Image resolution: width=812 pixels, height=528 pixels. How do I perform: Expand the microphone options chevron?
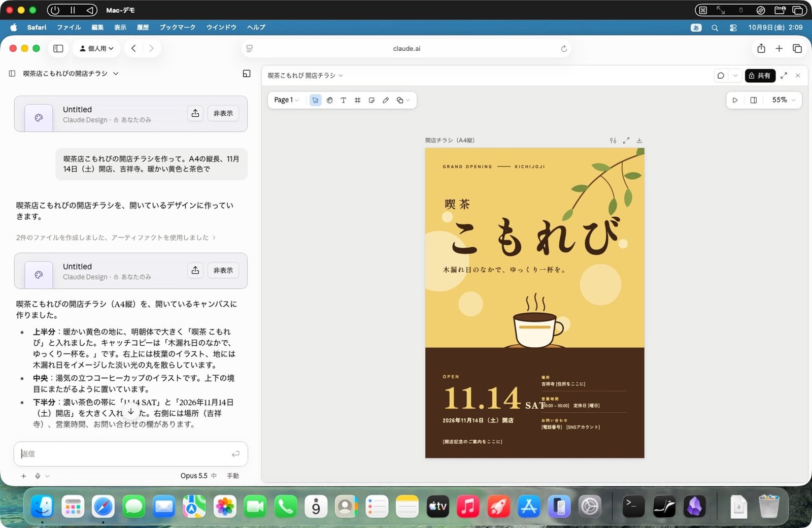47,476
